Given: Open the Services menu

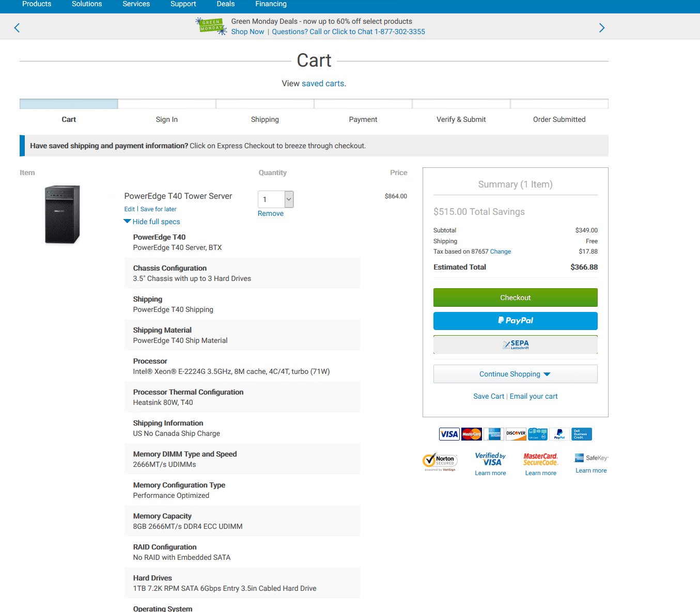Looking at the screenshot, I should click(x=136, y=4).
